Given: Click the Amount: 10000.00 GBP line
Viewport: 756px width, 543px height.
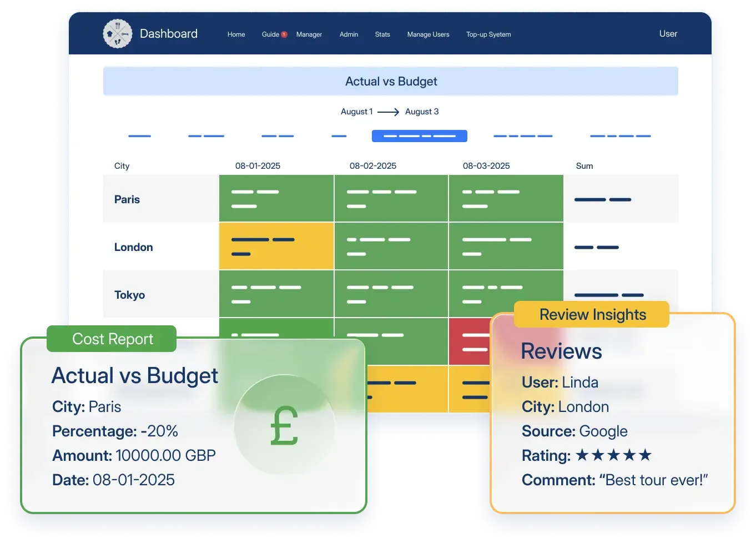Looking at the screenshot, I should tap(134, 455).
